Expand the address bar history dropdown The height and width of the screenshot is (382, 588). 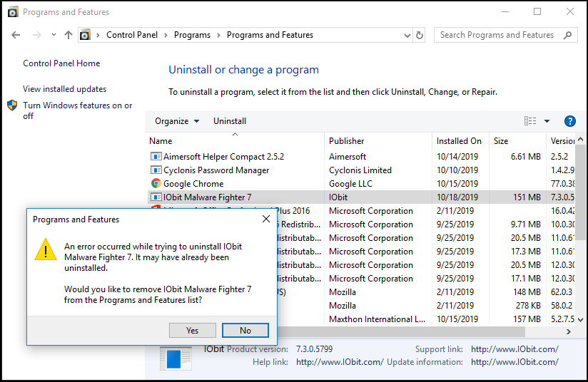(x=407, y=36)
